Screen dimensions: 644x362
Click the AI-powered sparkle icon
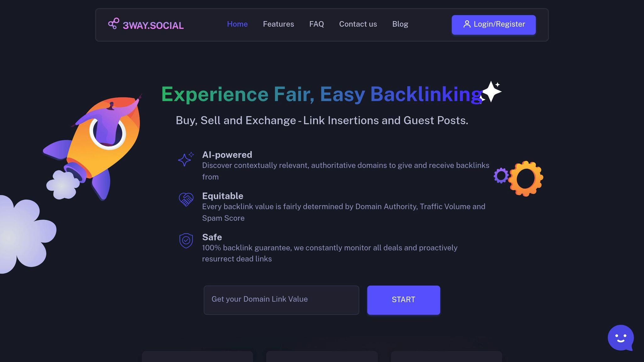tap(186, 159)
